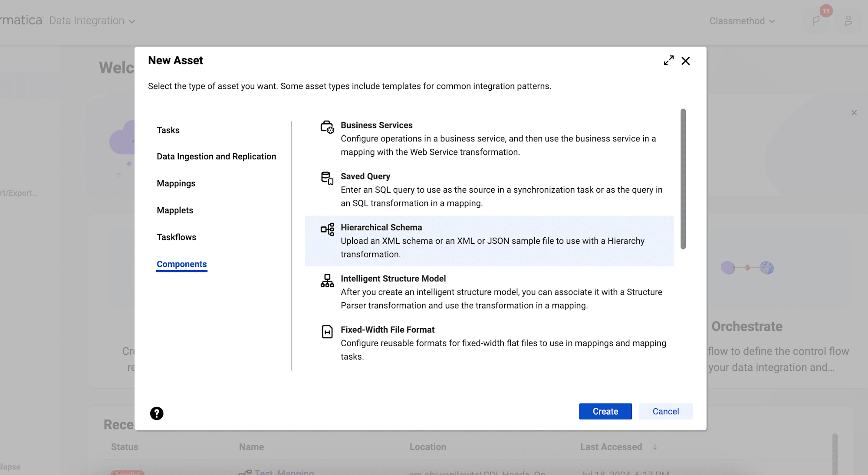Click the Status column header
The image size is (868, 475).
click(x=125, y=447)
